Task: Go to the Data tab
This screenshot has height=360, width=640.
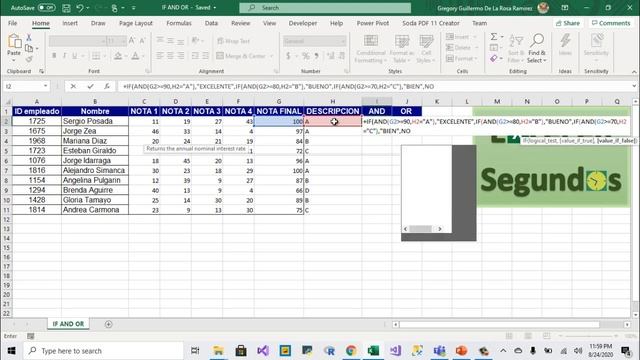Action: coord(211,23)
